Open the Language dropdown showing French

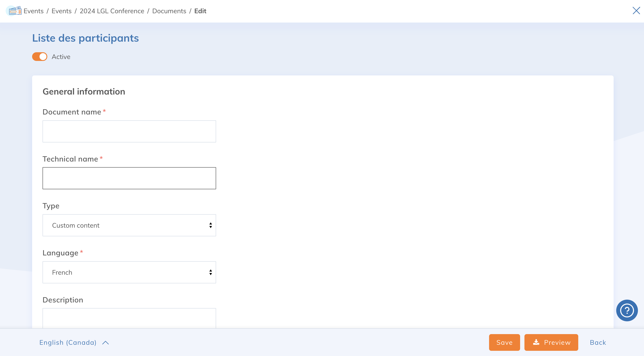coord(129,272)
